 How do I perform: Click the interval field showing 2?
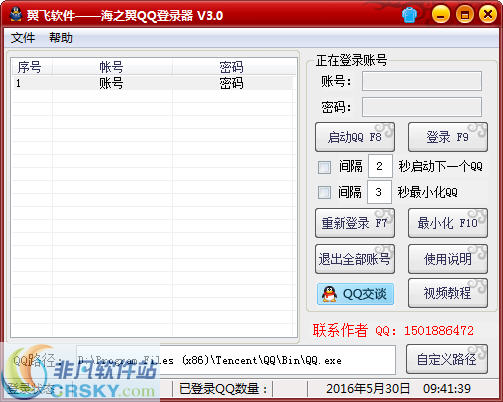point(380,166)
